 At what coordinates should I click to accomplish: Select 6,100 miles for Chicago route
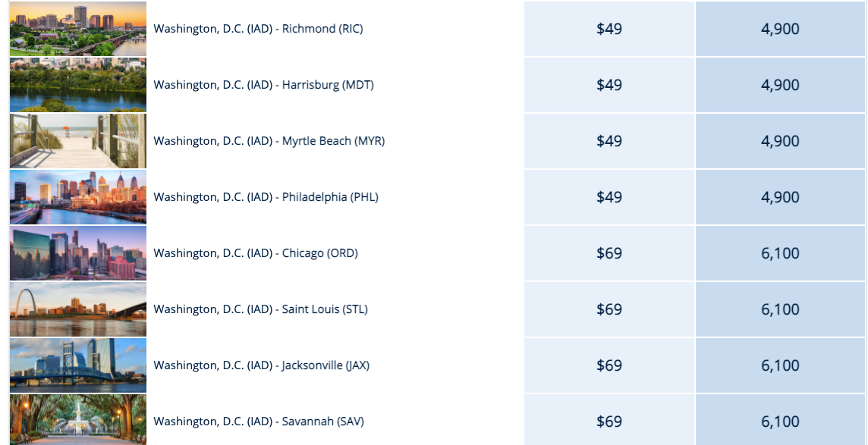pos(780,253)
